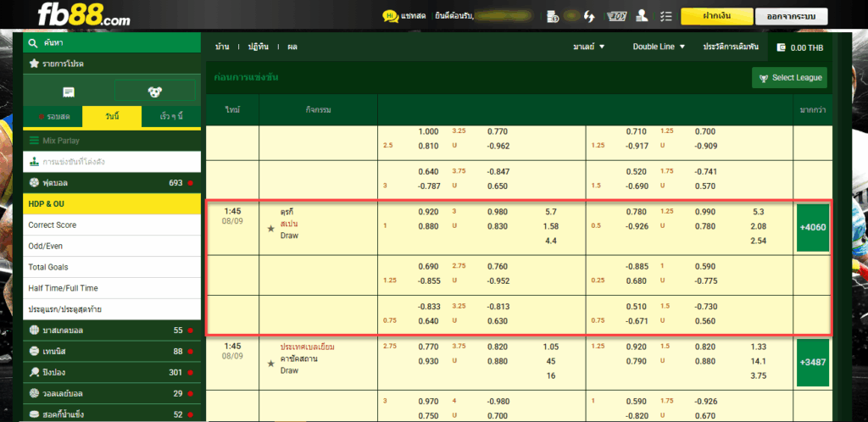Viewport: 868px width, 422px height.
Task: Expand +4060 more markets for Turkey-Spain
Action: (x=813, y=227)
